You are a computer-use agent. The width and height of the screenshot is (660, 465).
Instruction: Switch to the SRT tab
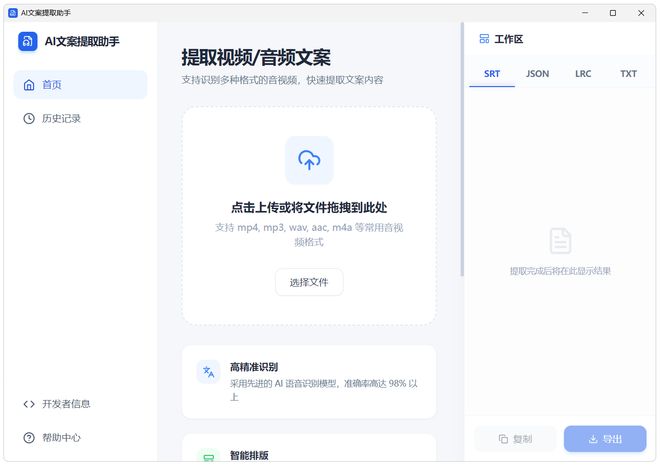coord(492,74)
